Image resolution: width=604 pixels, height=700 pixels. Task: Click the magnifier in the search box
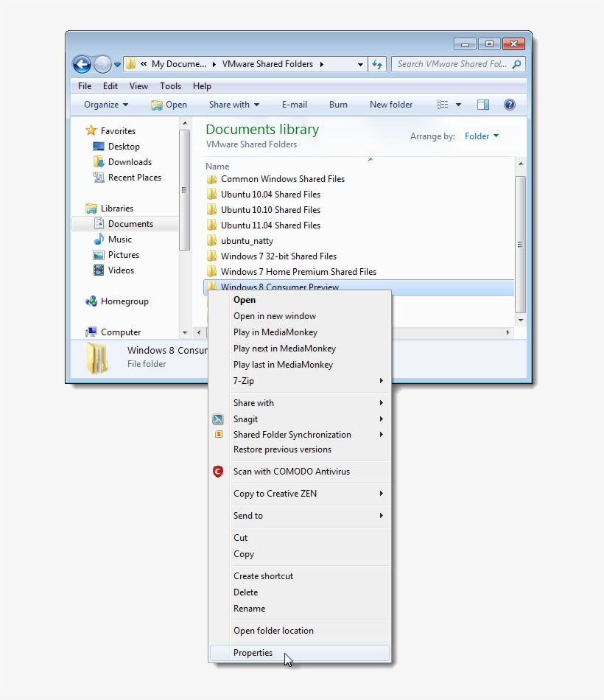point(516,64)
